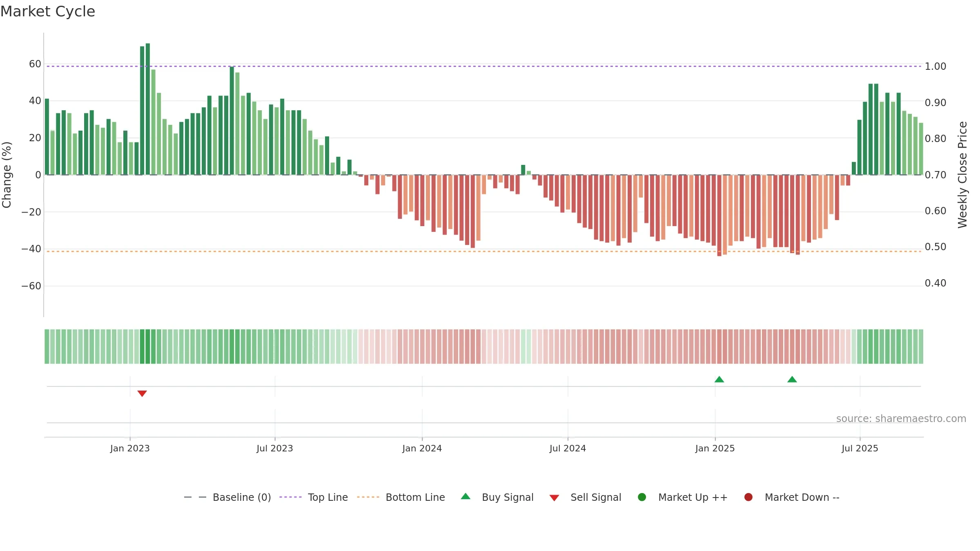The image size is (980, 551).
Task: Click the Jul 2023 x-axis label
Action: point(275,449)
